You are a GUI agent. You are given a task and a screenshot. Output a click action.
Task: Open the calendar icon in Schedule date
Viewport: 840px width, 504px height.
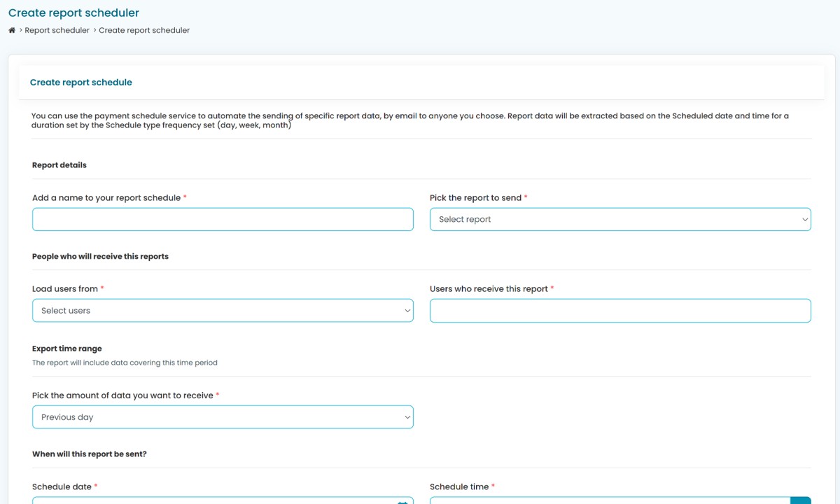402,501
